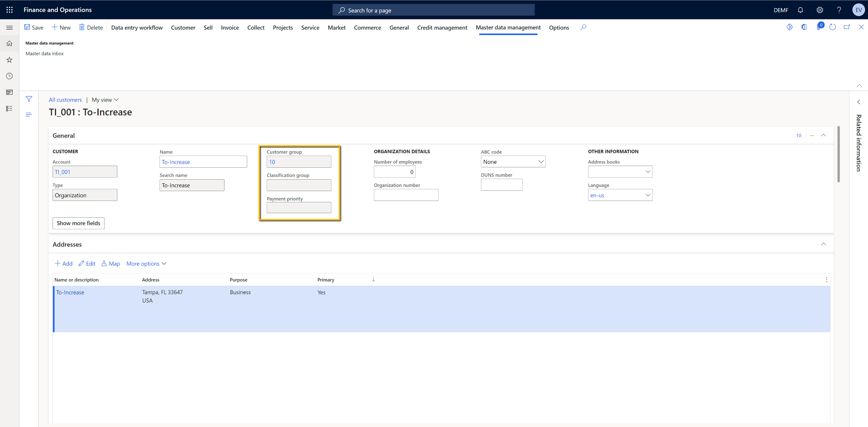Open record in new window icon

tap(847, 27)
